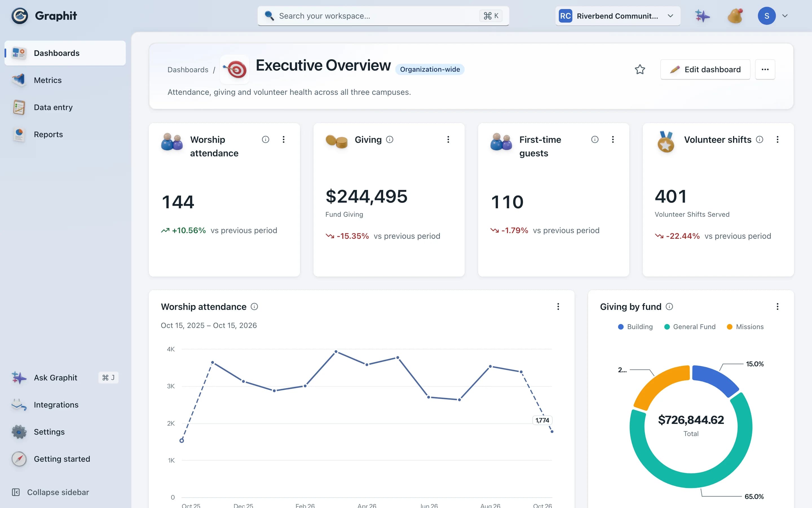Open Settings in sidebar
Image resolution: width=812 pixels, height=508 pixels.
point(65,432)
